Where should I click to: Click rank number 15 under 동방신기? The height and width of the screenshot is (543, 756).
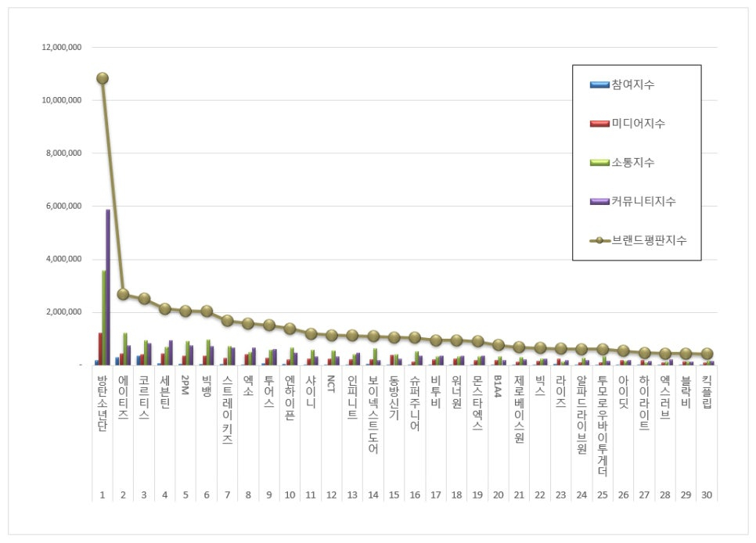tap(394, 494)
